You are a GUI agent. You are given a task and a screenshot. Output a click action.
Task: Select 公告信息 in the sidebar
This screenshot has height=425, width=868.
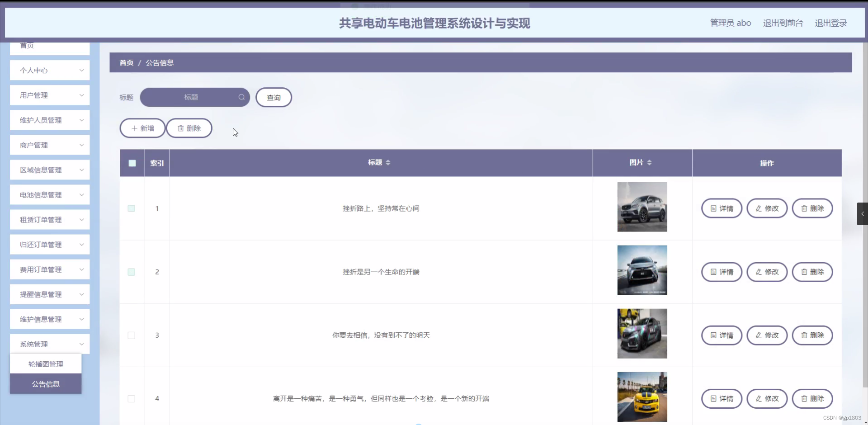[x=46, y=384]
